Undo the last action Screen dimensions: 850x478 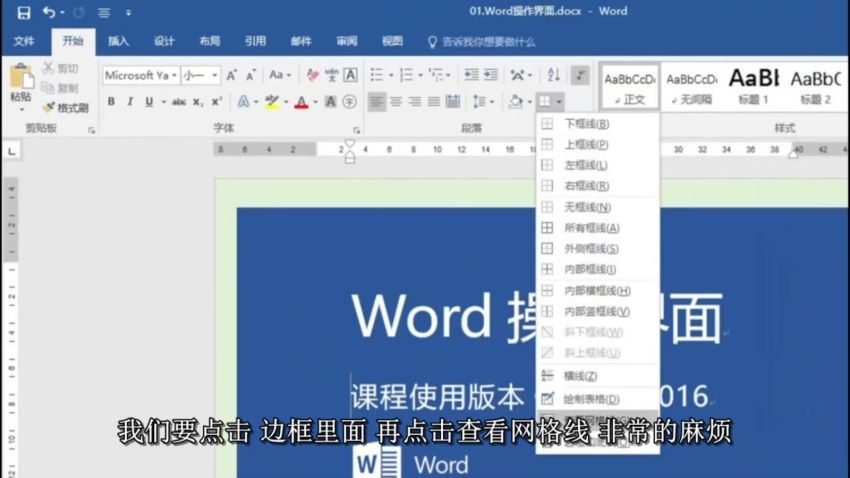point(49,12)
